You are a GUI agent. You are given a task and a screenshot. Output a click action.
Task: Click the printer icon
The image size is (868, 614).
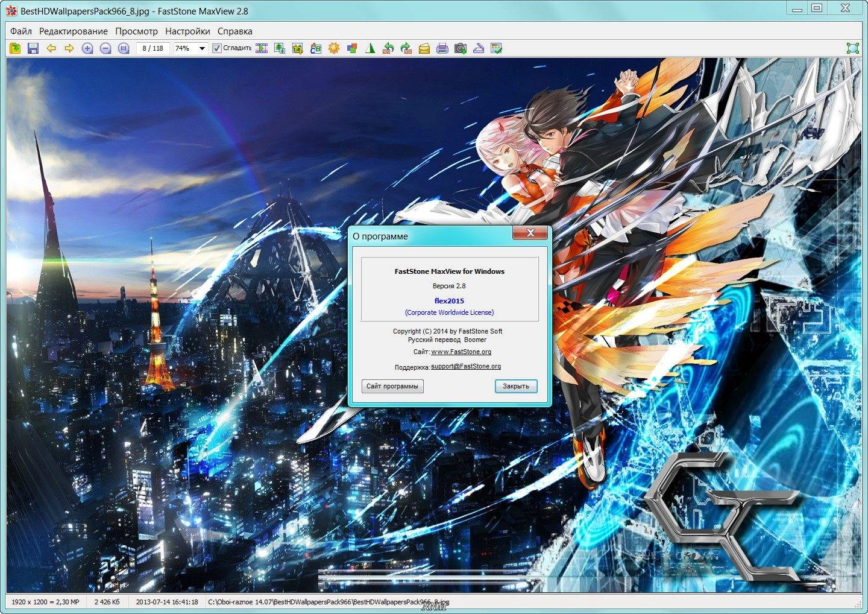[x=442, y=48]
